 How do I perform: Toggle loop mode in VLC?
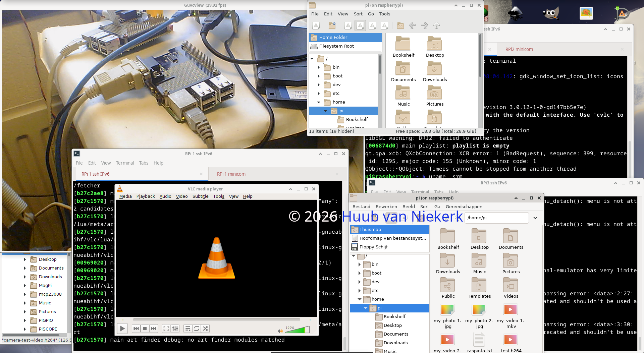tap(197, 329)
